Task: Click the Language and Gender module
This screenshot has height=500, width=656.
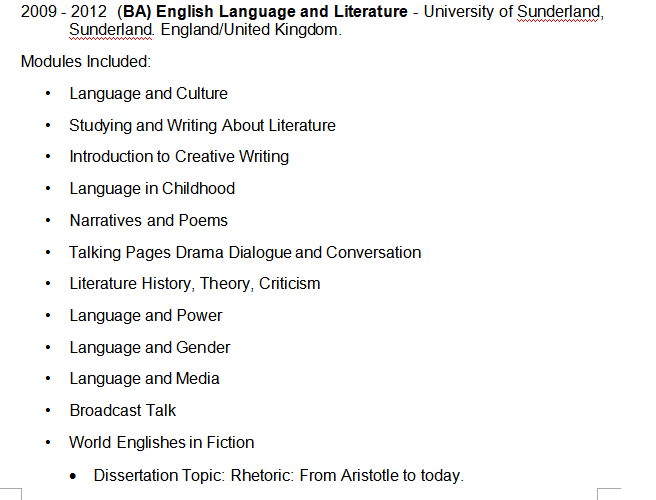Action: coord(149,348)
